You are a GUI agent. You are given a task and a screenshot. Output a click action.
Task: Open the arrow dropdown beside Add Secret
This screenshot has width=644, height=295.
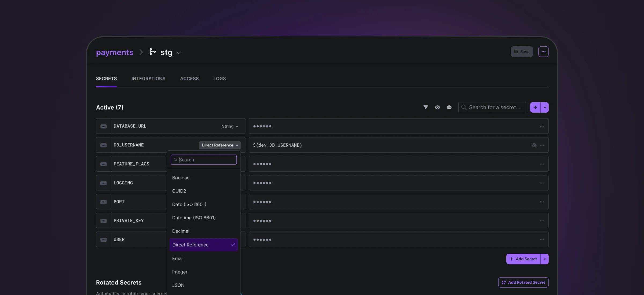point(545,259)
